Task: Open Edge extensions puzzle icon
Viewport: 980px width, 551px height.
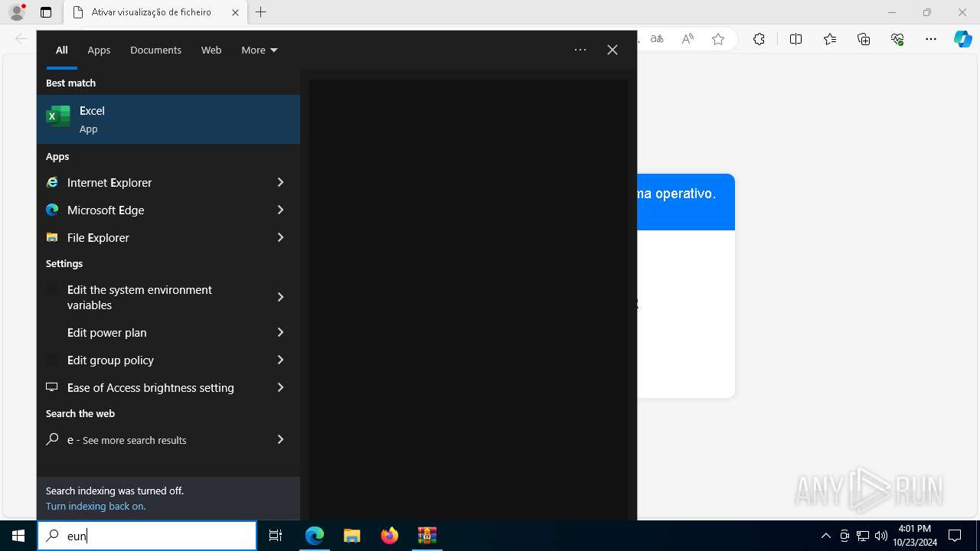Action: (759, 39)
